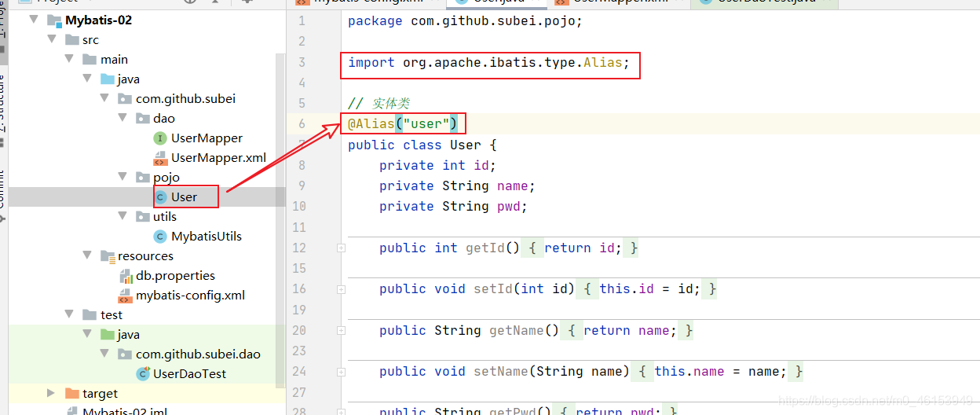Unfold the getName() method on line 20
The height and width of the screenshot is (415, 980).
(x=341, y=331)
